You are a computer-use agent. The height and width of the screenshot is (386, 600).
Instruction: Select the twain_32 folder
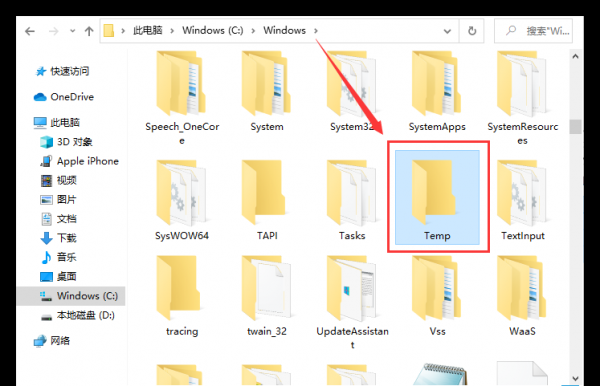point(267,296)
